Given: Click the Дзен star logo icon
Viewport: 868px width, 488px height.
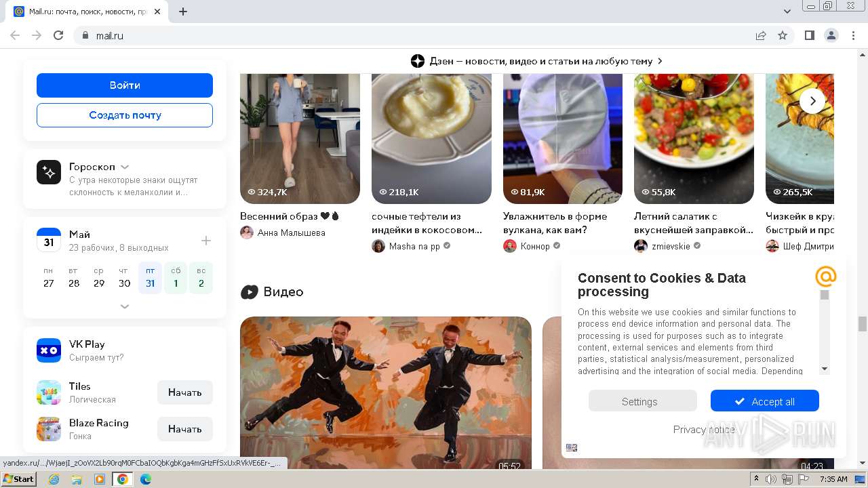Looking at the screenshot, I should (x=418, y=61).
